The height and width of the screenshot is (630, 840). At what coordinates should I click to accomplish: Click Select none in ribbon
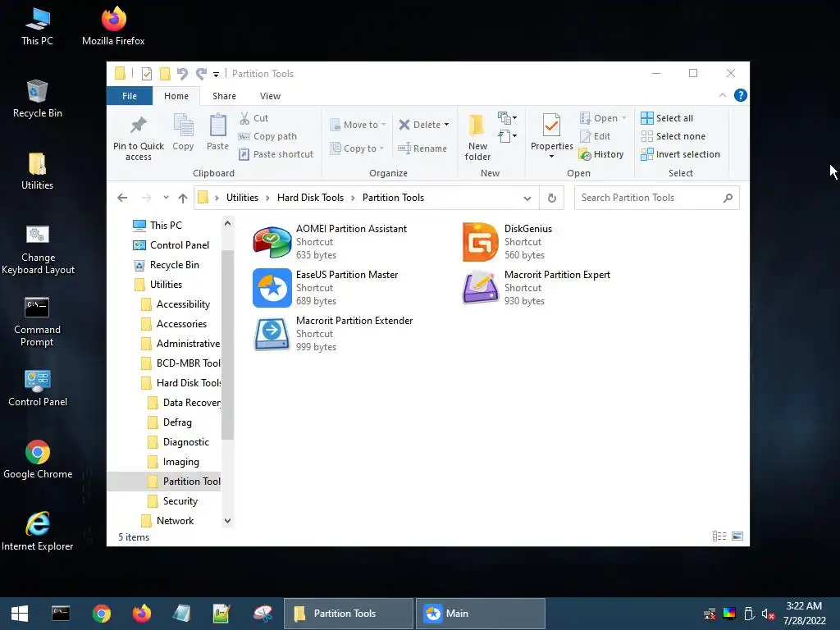pyautogui.click(x=673, y=136)
